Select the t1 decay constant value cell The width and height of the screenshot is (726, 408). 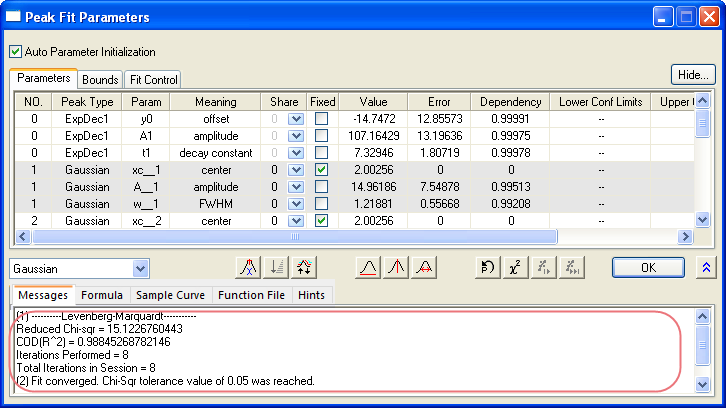pyautogui.click(x=373, y=153)
